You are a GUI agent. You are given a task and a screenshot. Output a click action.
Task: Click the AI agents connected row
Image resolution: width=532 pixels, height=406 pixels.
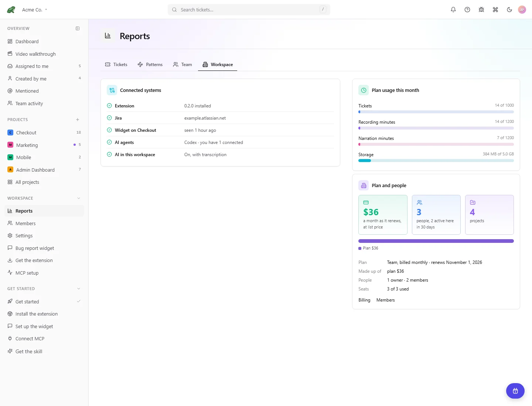(x=220, y=142)
